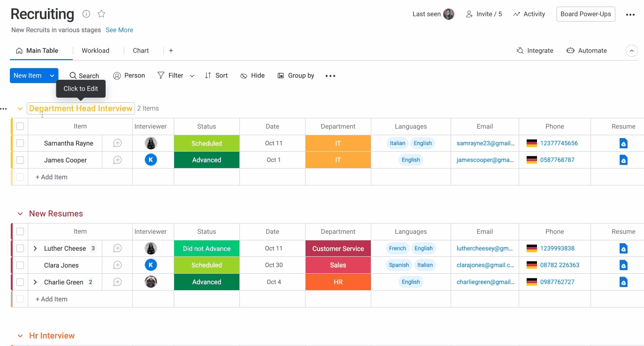644x346 pixels.
Task: Open the conversation bubble for James Cooper
Action: (x=117, y=160)
